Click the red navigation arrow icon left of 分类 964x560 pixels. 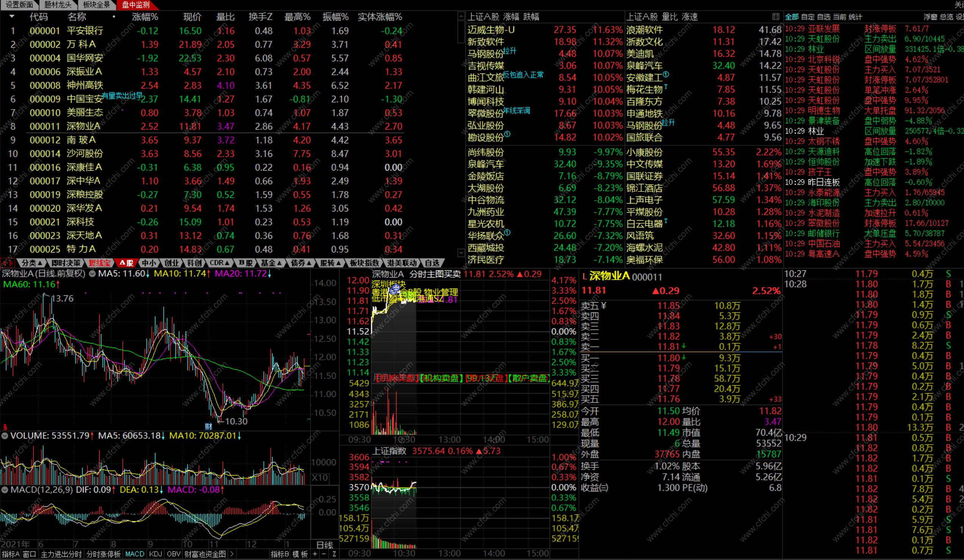(7, 263)
